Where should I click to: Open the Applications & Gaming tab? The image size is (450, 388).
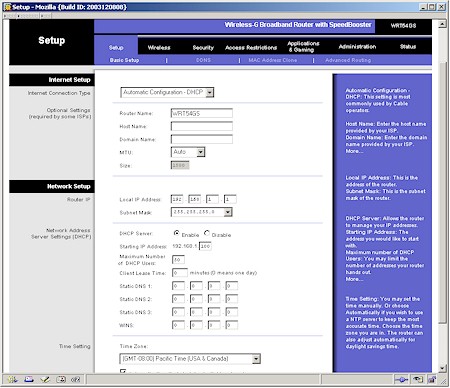tap(303, 47)
